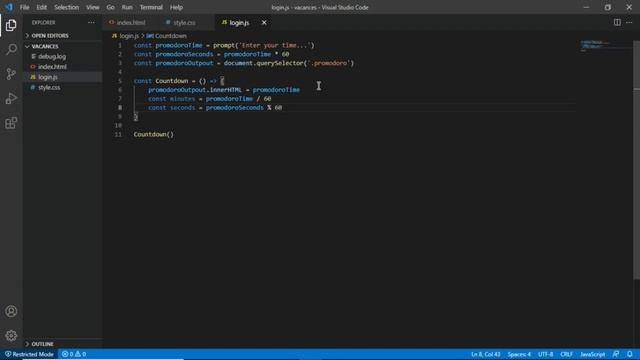Open the Selection menu
This screenshot has width=640, height=360.
coord(67,7)
